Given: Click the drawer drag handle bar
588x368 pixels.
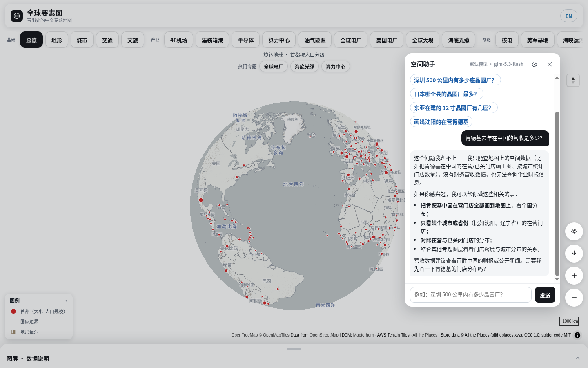Looking at the screenshot, I should pos(294,349).
